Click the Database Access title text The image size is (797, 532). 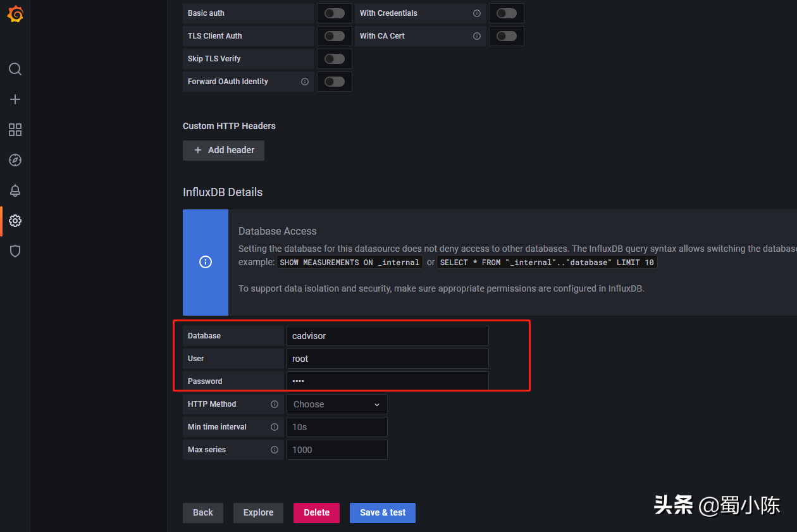point(278,232)
